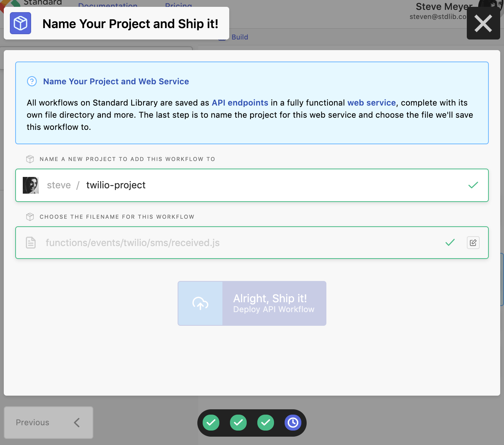
Task: Click inside the twilio-project name input field
Action: point(152,185)
